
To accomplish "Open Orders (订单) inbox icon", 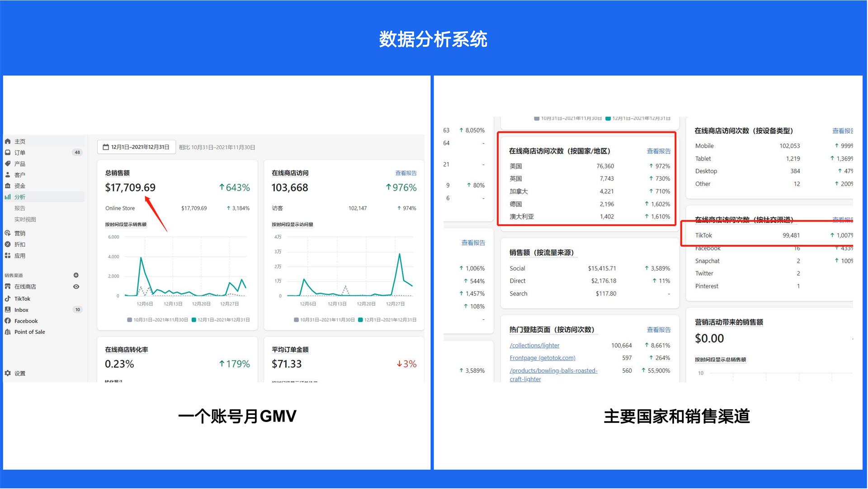I will [8, 152].
